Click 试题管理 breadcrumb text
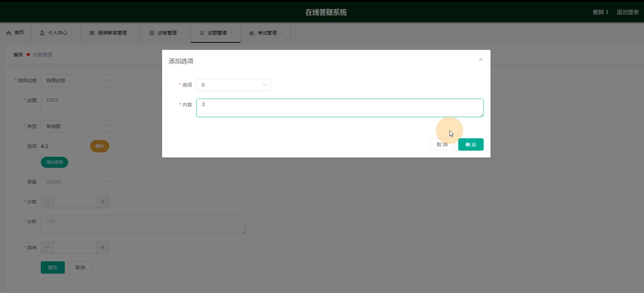This screenshot has width=644, height=293. [x=43, y=55]
